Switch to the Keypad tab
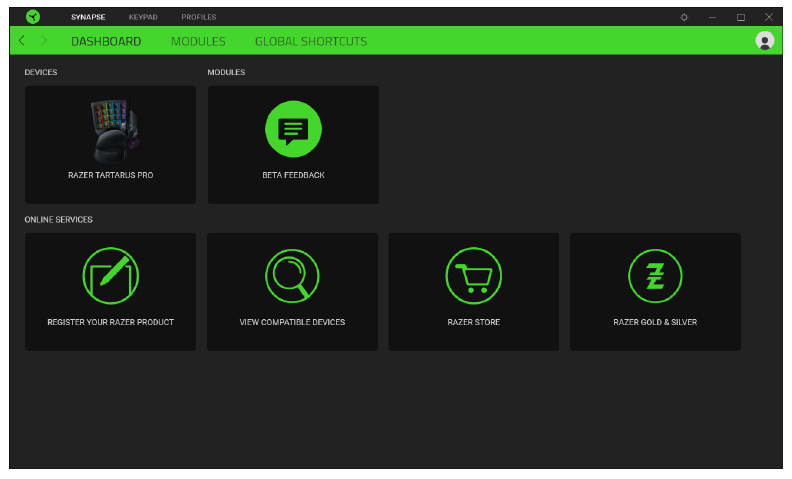Screen dimensions: 792x479 pos(143,17)
